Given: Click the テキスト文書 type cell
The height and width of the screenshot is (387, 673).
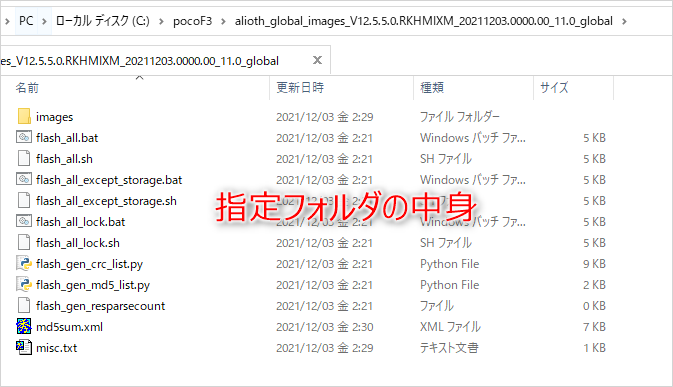Looking at the screenshot, I should click(x=449, y=348).
